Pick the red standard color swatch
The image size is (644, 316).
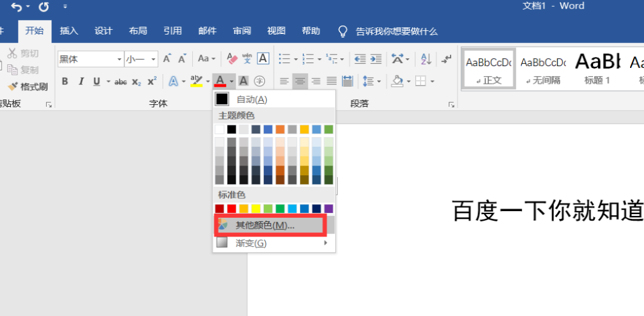click(232, 209)
